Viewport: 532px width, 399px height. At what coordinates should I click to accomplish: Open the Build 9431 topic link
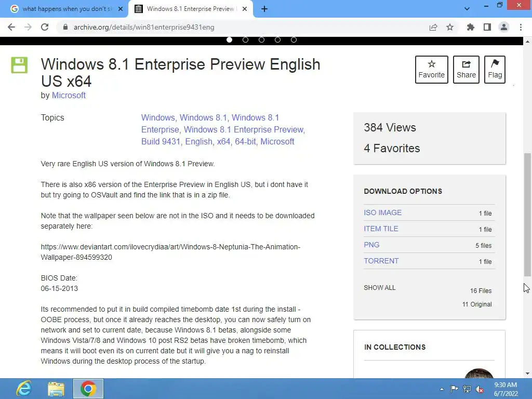point(161,141)
